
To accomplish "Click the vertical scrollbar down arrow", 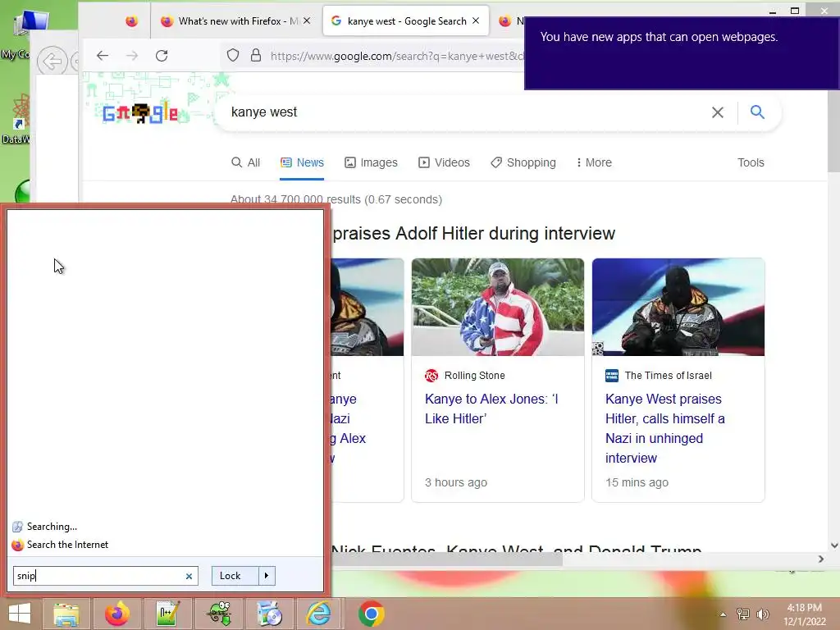I will click(834, 546).
